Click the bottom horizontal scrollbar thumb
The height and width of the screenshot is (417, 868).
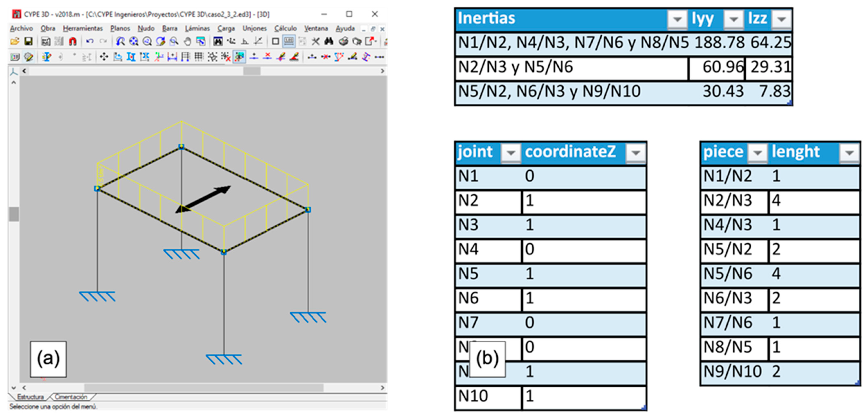(x=204, y=388)
